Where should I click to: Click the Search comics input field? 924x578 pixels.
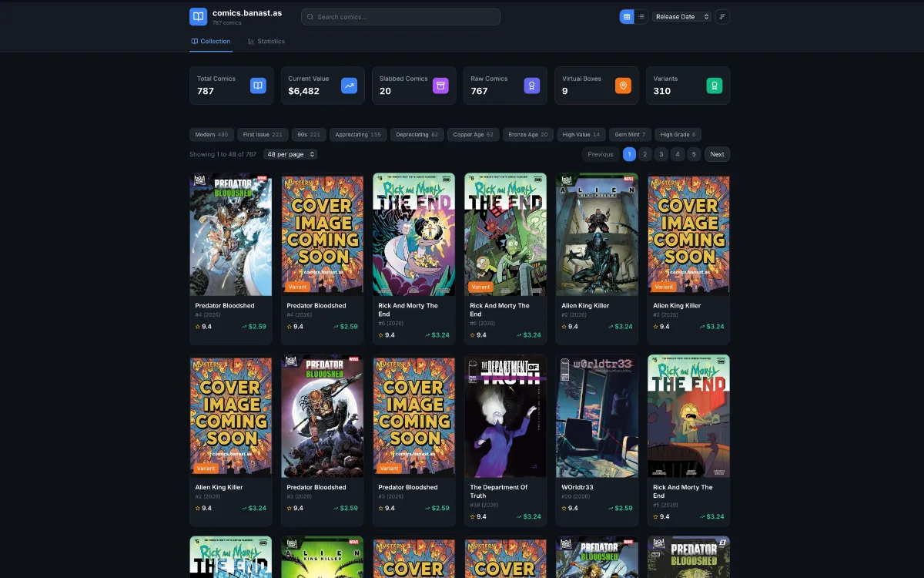click(400, 16)
